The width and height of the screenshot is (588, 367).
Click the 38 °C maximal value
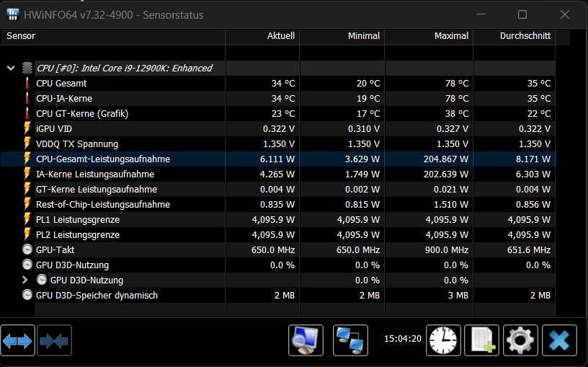(457, 114)
